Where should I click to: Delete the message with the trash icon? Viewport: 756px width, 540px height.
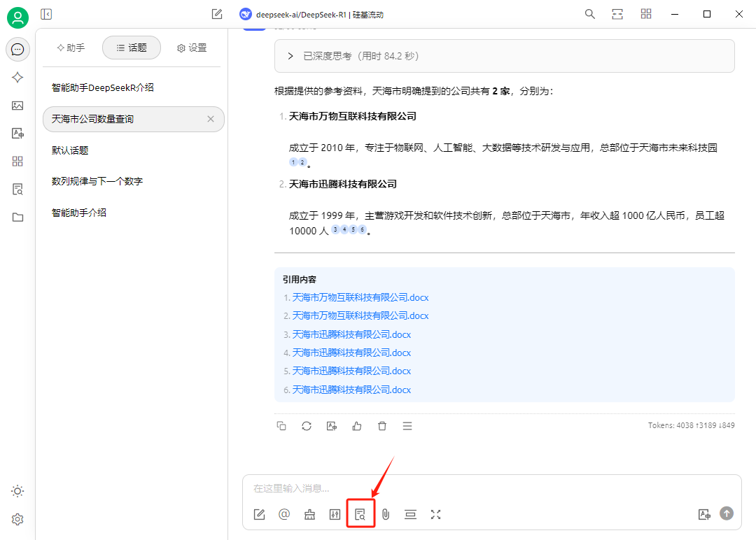[381, 425]
